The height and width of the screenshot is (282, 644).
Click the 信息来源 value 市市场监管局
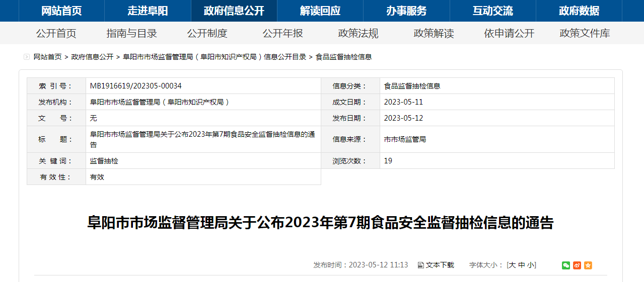click(x=405, y=139)
